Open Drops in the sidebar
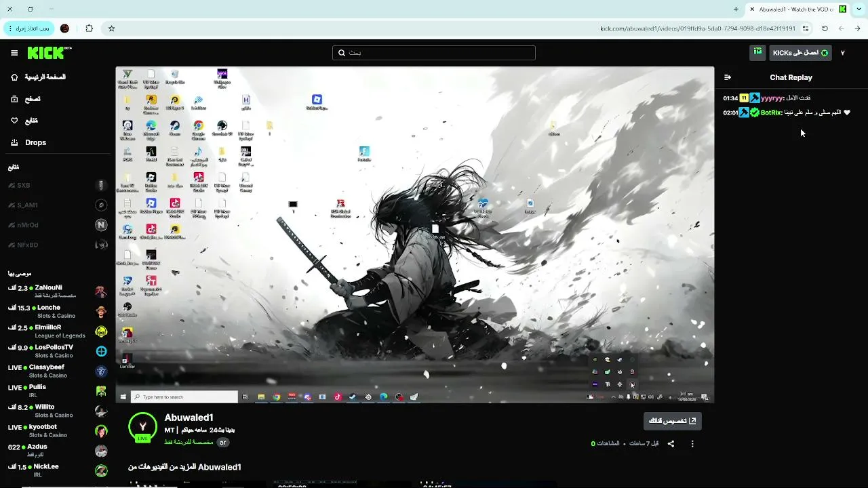 tap(28, 142)
